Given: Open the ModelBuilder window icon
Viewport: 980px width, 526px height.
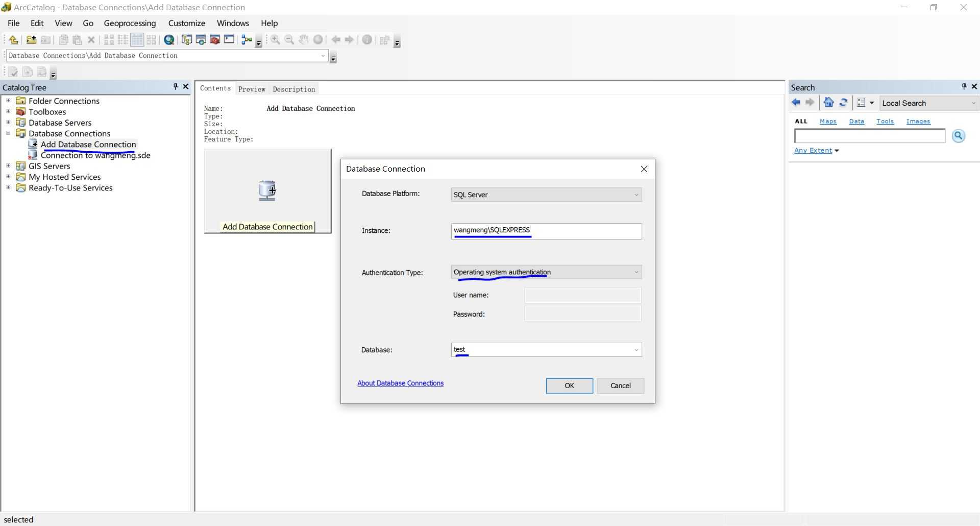Looking at the screenshot, I should tap(247, 40).
